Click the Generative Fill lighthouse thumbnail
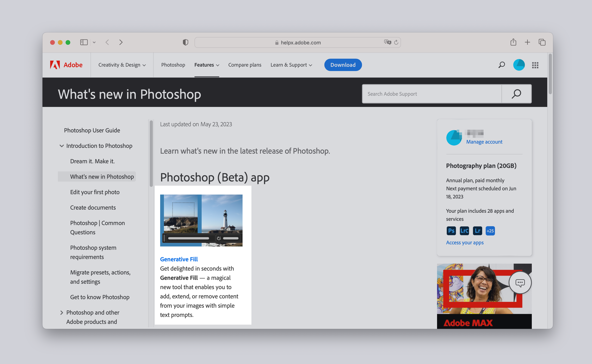This screenshot has width=592, height=364. [x=201, y=220]
